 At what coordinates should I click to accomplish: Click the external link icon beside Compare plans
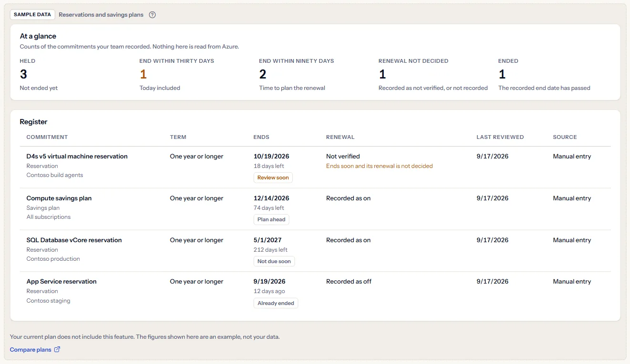pos(57,350)
